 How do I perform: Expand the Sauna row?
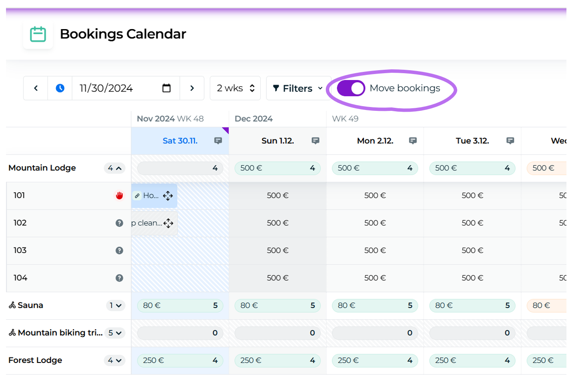pyautogui.click(x=115, y=306)
